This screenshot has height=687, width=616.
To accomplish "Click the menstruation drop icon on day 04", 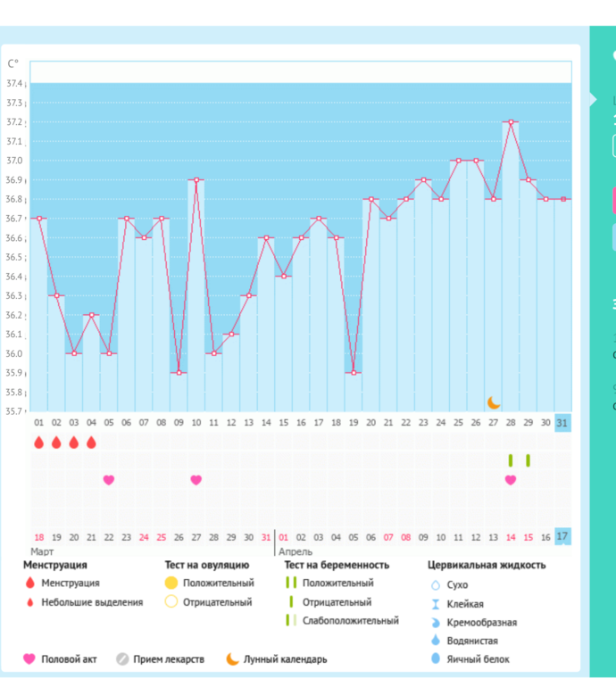I will coord(91,443).
